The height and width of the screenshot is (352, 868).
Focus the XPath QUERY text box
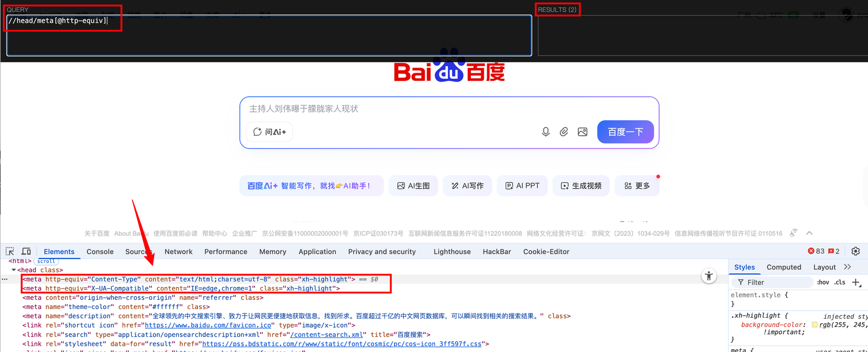pyautogui.click(x=269, y=35)
